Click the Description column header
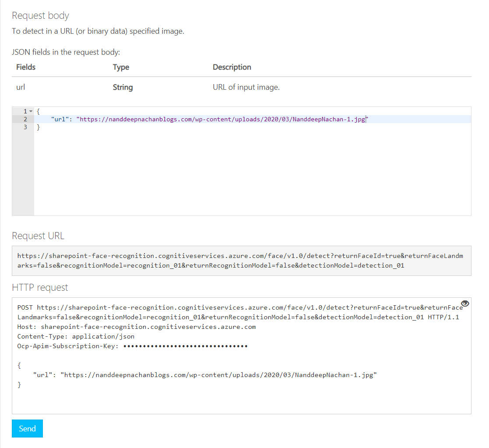The image size is (489, 448). coord(232,67)
